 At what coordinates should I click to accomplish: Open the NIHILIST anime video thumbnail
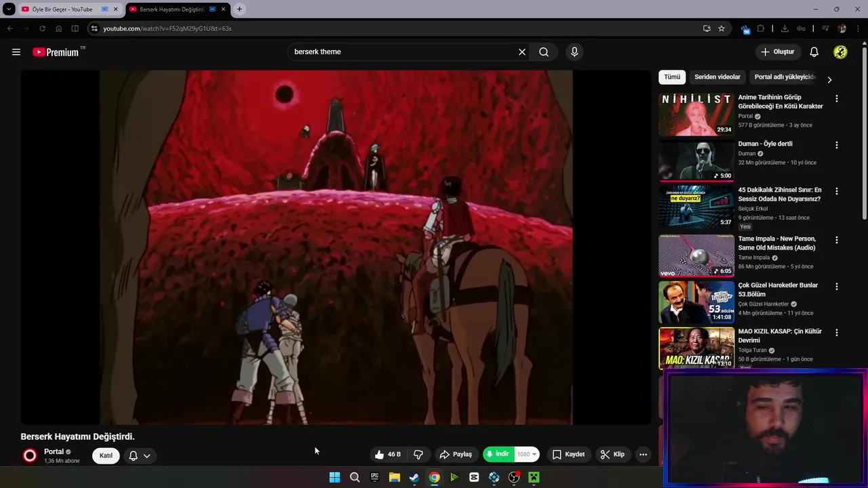click(696, 115)
